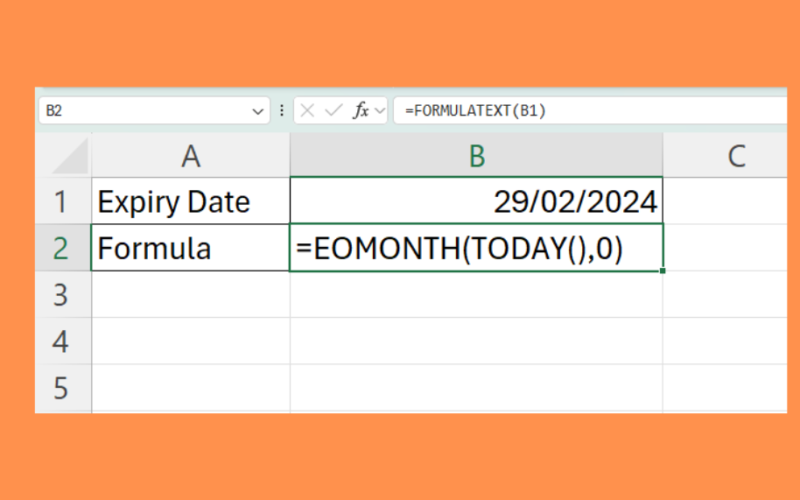The image size is (800, 500).
Task: Click the Cancel (X) formula icon
Action: (308, 111)
